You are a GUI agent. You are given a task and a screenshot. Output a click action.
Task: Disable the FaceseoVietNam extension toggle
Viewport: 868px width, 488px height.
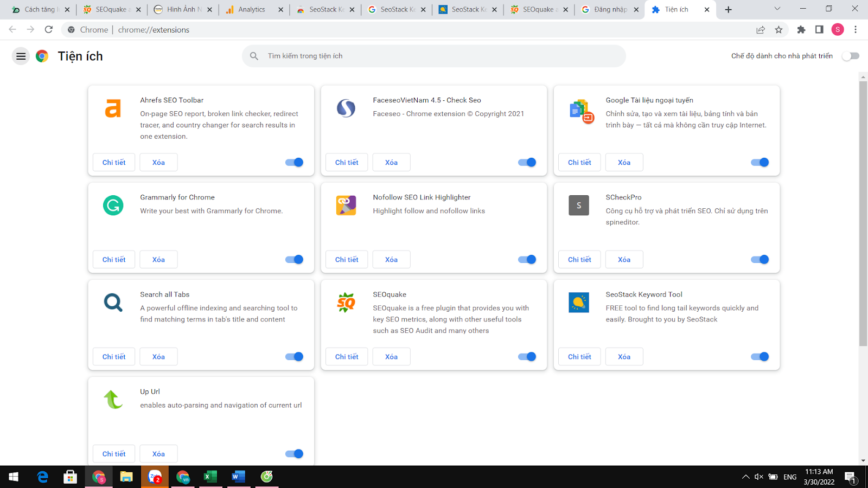click(527, 162)
